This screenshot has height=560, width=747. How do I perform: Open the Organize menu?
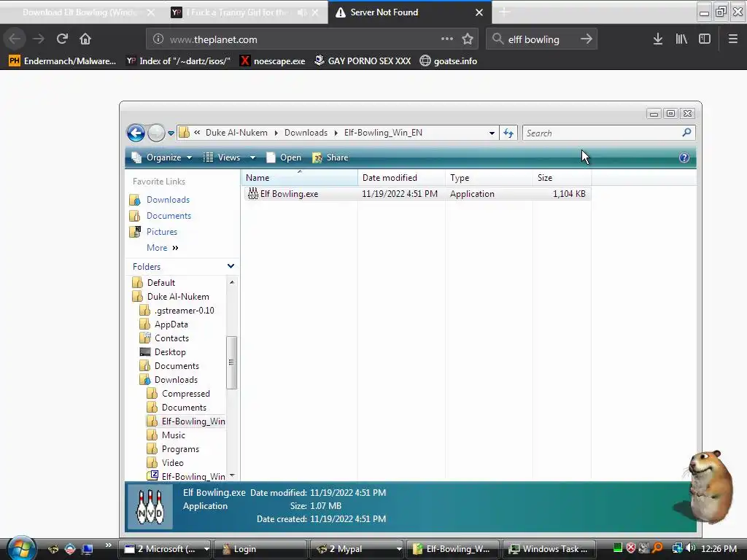coord(162,157)
